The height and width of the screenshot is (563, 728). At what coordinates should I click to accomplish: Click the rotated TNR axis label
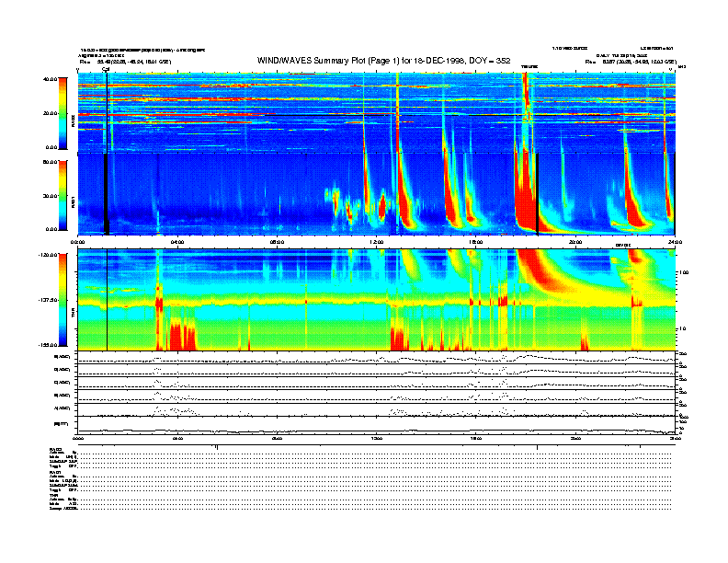pos(73,314)
